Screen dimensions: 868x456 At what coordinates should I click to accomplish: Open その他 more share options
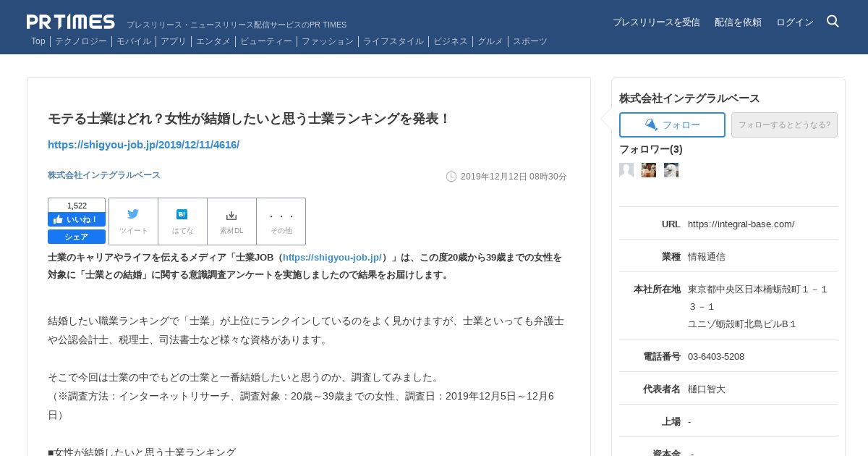pyautogui.click(x=281, y=221)
